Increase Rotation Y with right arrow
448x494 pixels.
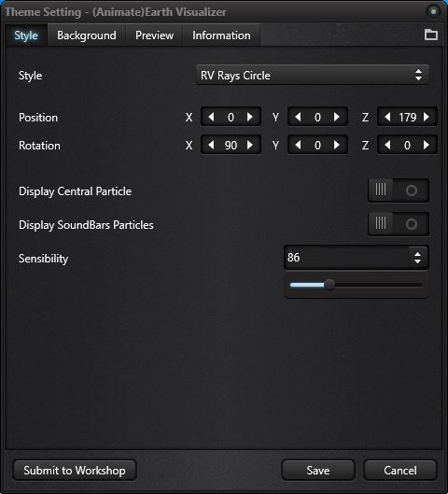tap(337, 145)
